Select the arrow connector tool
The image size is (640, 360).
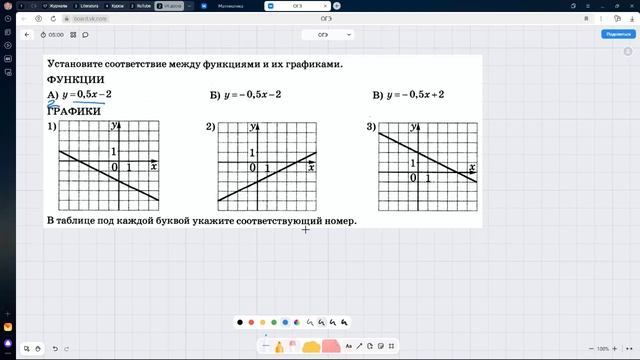(x=359, y=346)
